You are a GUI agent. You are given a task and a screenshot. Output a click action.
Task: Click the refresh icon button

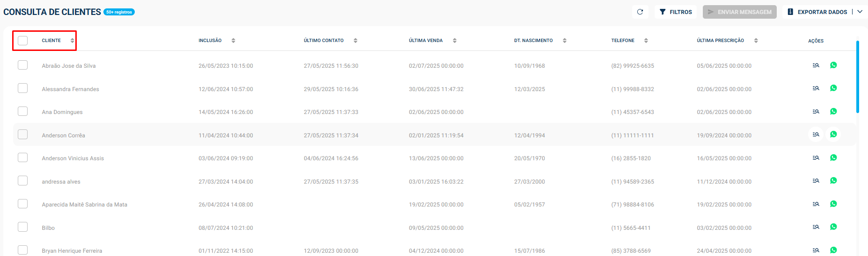coord(640,12)
